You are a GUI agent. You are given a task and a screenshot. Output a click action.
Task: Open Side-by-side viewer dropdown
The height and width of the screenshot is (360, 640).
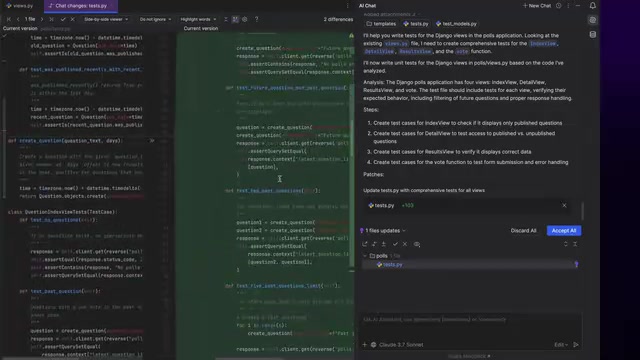[106, 19]
